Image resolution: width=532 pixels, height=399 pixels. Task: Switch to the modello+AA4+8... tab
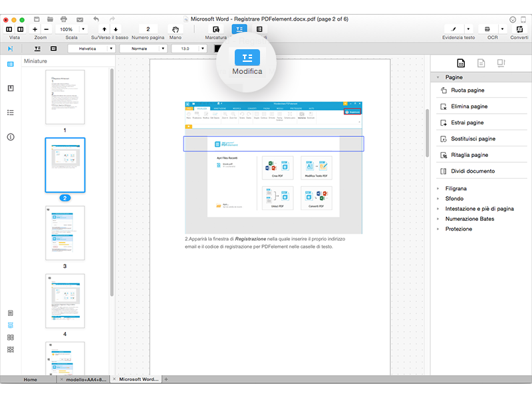84,379
